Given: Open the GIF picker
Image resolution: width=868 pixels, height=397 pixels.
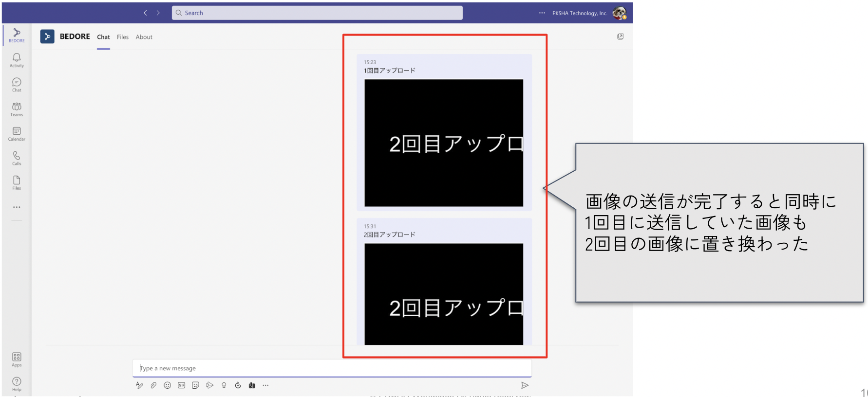Looking at the screenshot, I should (181, 385).
